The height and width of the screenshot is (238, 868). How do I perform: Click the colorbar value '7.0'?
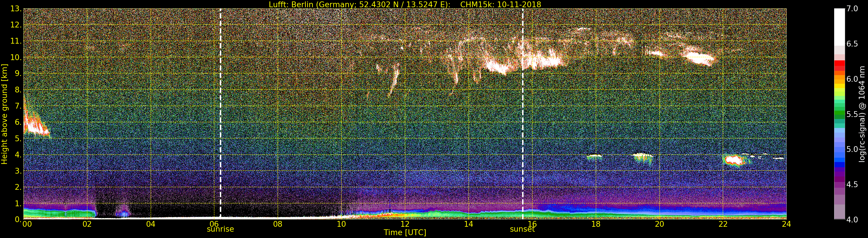852,9
